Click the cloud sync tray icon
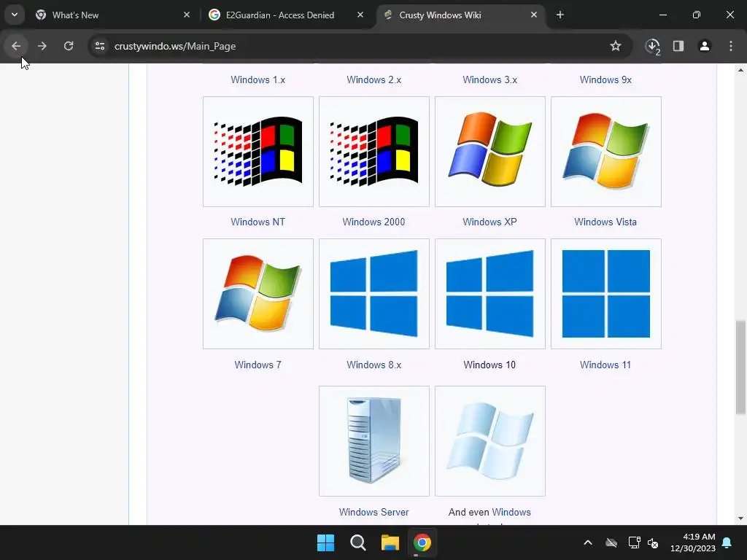747x560 pixels. 611,542
